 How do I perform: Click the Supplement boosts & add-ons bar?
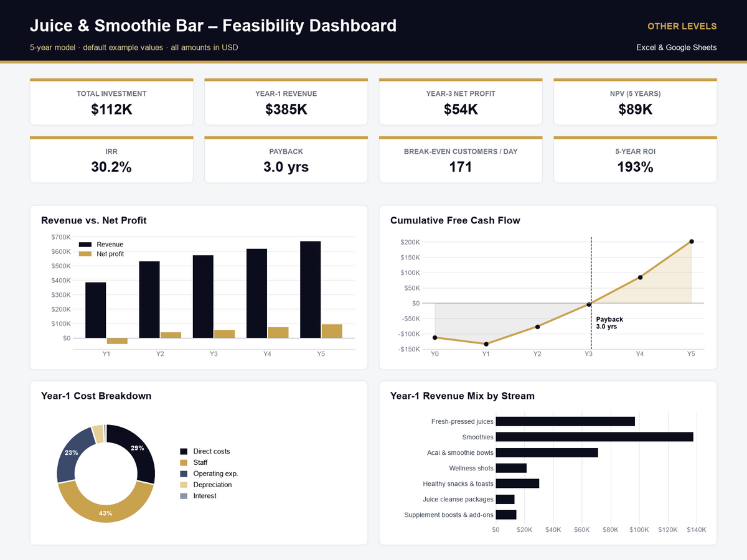tap(506, 515)
